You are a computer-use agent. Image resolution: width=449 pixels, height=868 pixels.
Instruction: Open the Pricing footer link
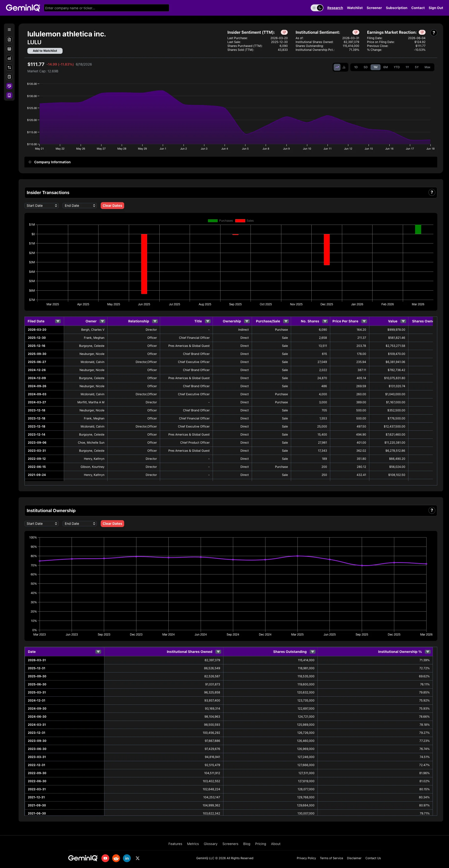pyautogui.click(x=260, y=844)
